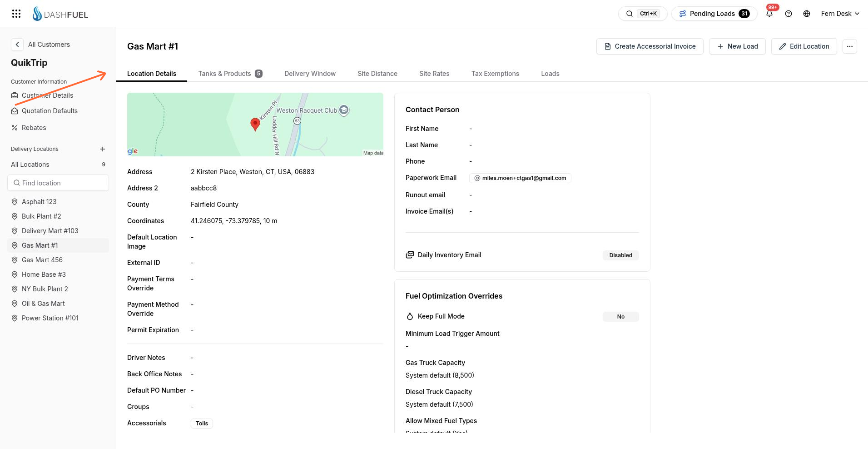
Task: Click New Load button
Action: pos(737,46)
